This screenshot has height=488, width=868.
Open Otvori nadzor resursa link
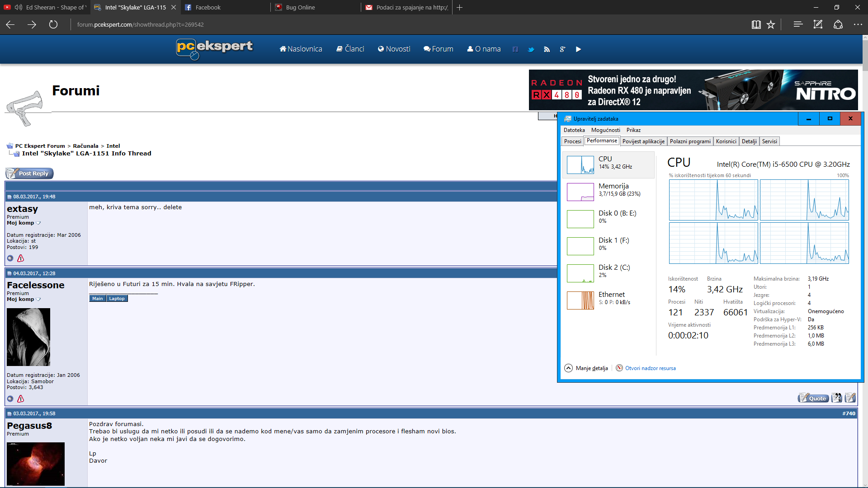coord(650,368)
